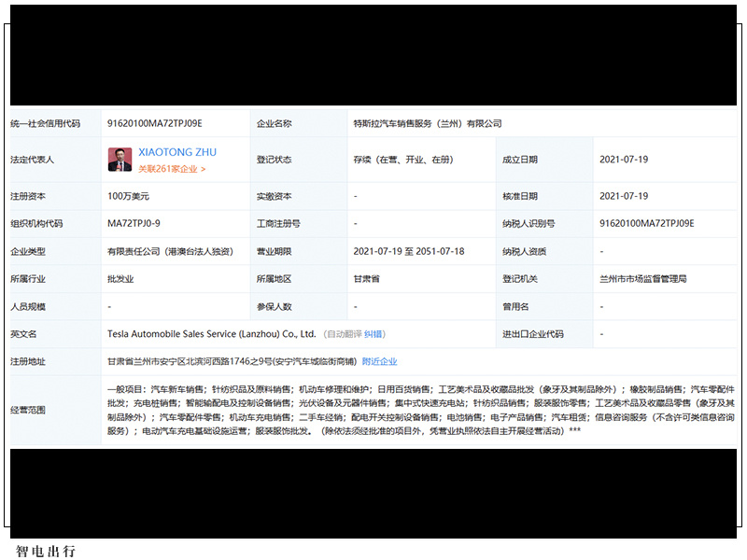Click the "成立日期" label
The width and height of the screenshot is (747, 560).
[x=520, y=160]
